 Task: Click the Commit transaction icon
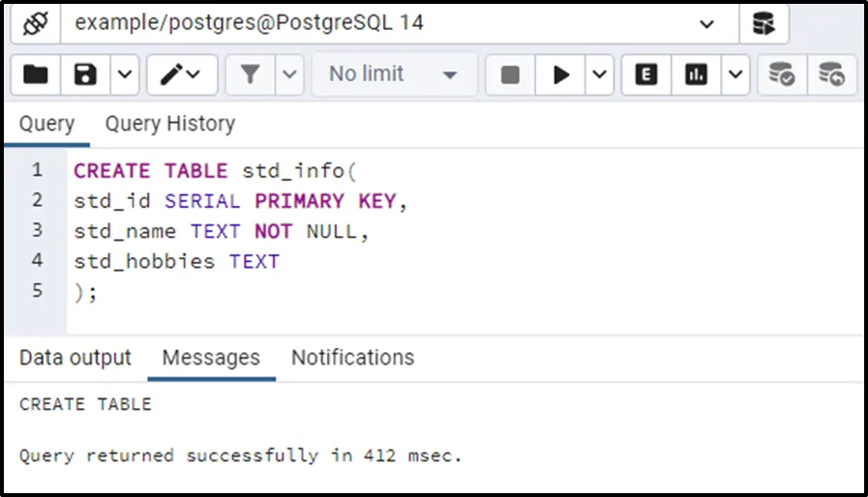[781, 74]
